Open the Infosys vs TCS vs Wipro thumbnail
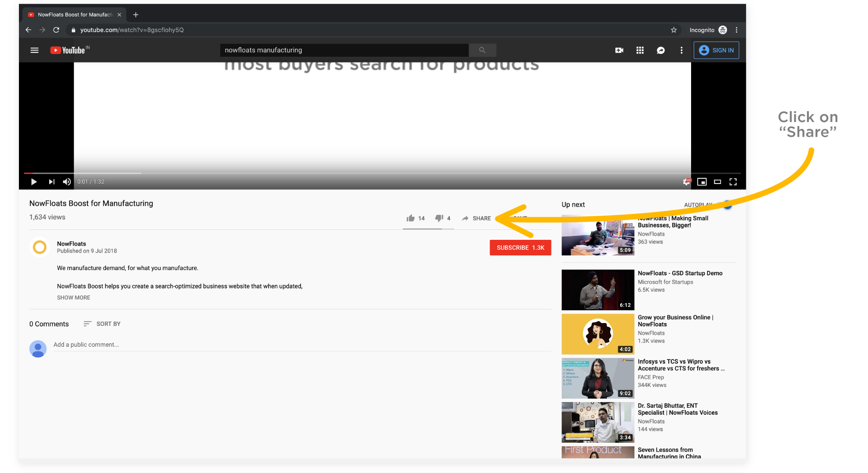Image resolution: width=868 pixels, height=473 pixels. click(x=598, y=378)
